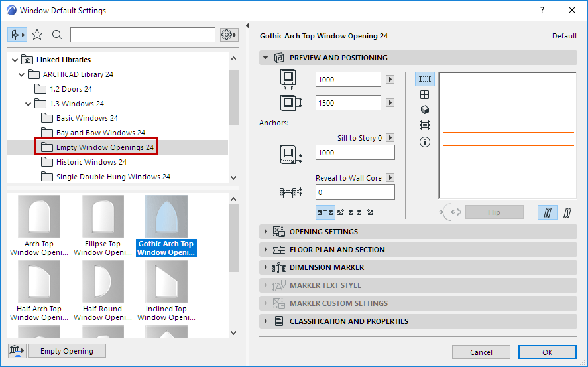Open the info icon in the preview panel
This screenshot has height=367, width=588.
coord(425,142)
